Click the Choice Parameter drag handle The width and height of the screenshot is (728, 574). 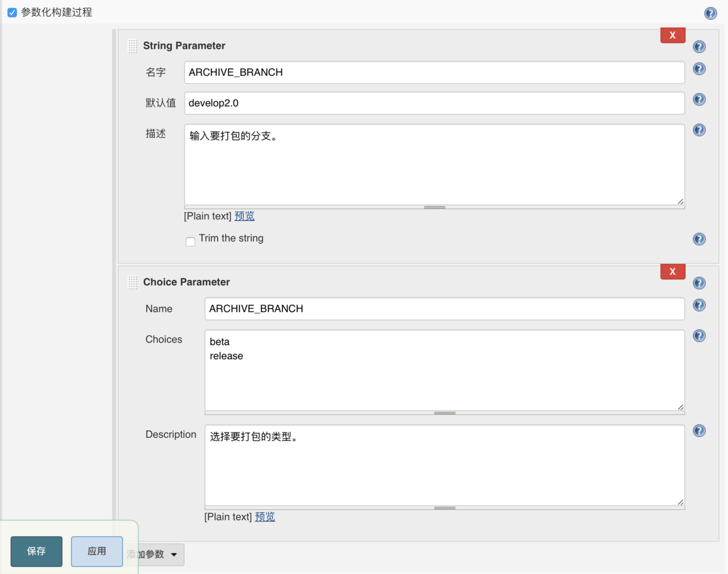pos(133,282)
